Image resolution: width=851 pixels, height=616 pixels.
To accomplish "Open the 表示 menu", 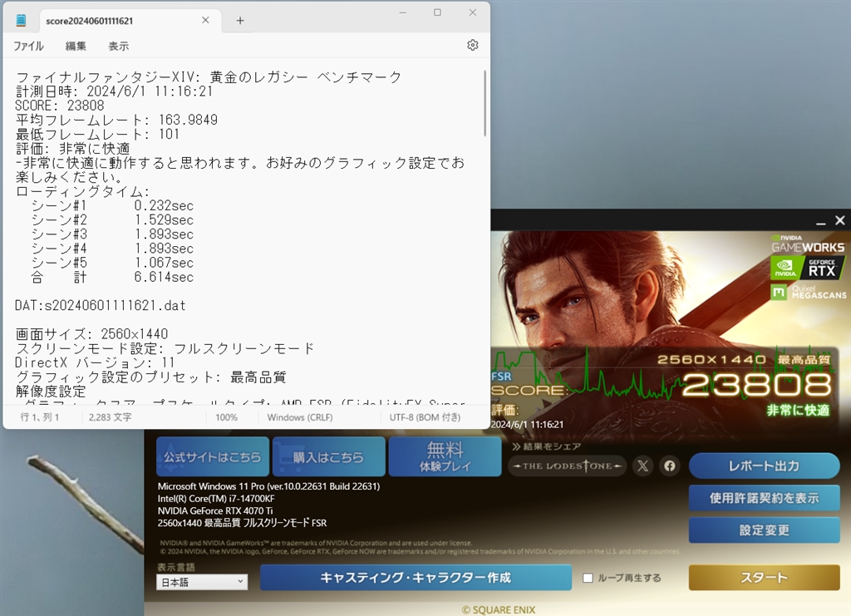I will 118,46.
